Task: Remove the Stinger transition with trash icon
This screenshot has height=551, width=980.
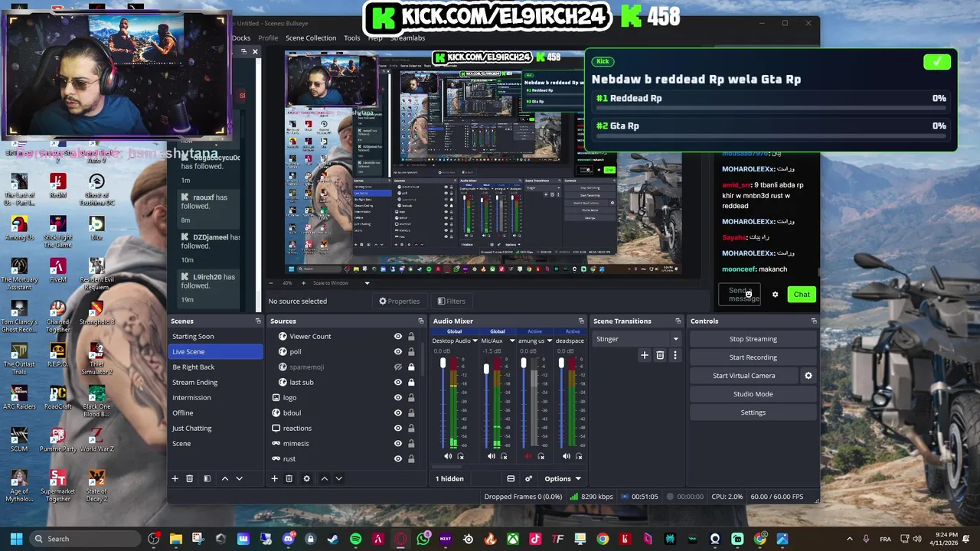Action: click(660, 355)
